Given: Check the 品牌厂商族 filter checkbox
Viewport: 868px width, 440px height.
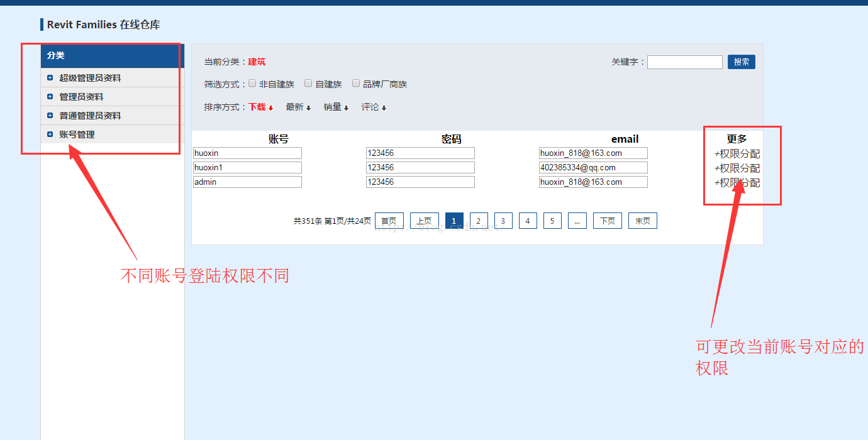Looking at the screenshot, I should click(x=356, y=83).
